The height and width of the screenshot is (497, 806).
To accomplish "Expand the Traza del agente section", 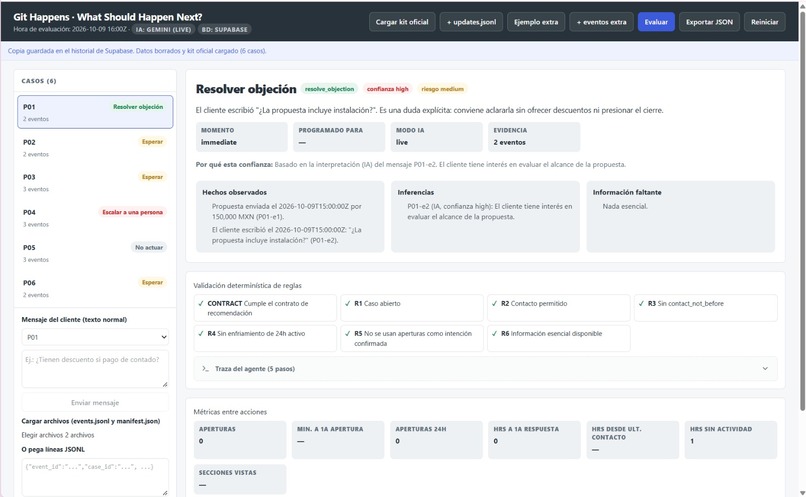I will (485, 369).
